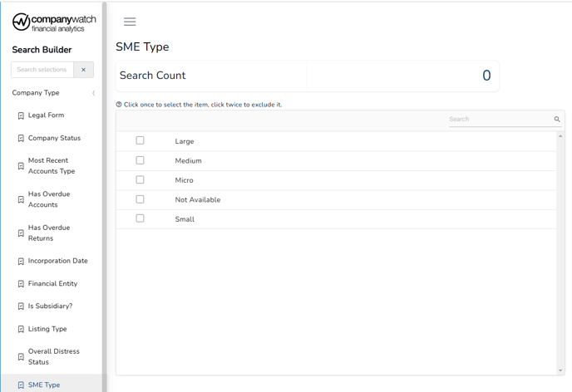Open the Overall Distress Status filter
572x392 pixels.
click(x=53, y=356)
